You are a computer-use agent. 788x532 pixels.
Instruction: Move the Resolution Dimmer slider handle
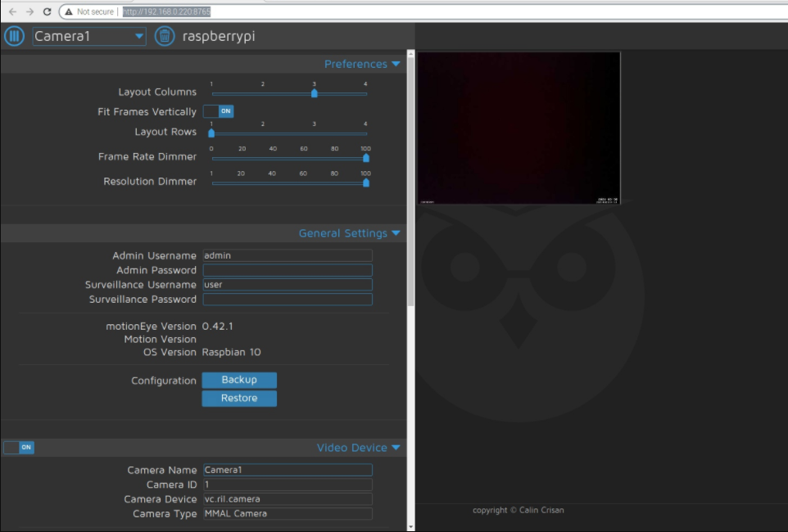tap(366, 183)
